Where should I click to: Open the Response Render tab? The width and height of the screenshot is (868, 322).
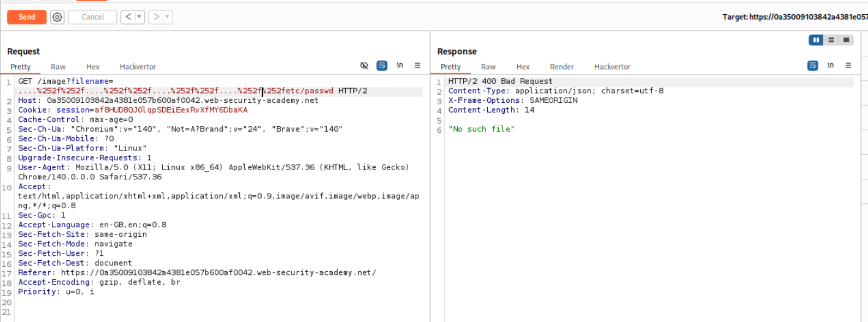(x=562, y=67)
